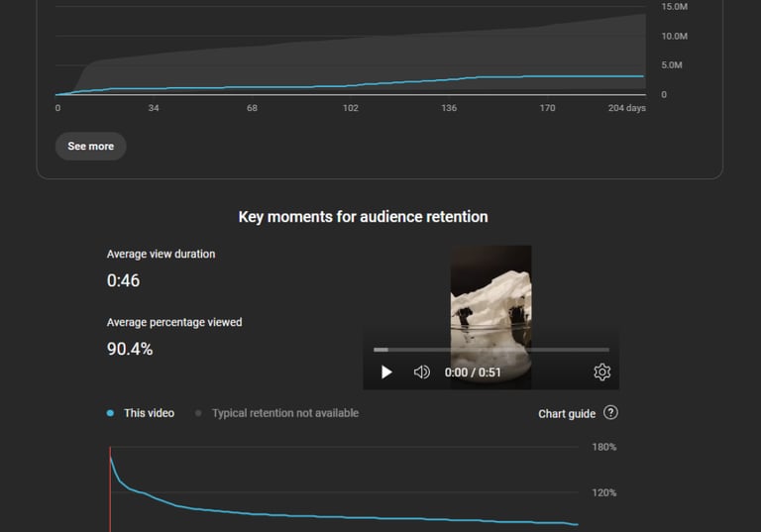Screen dimensions: 761x532
Task: Click the See more button
Action: pyautogui.click(x=90, y=147)
